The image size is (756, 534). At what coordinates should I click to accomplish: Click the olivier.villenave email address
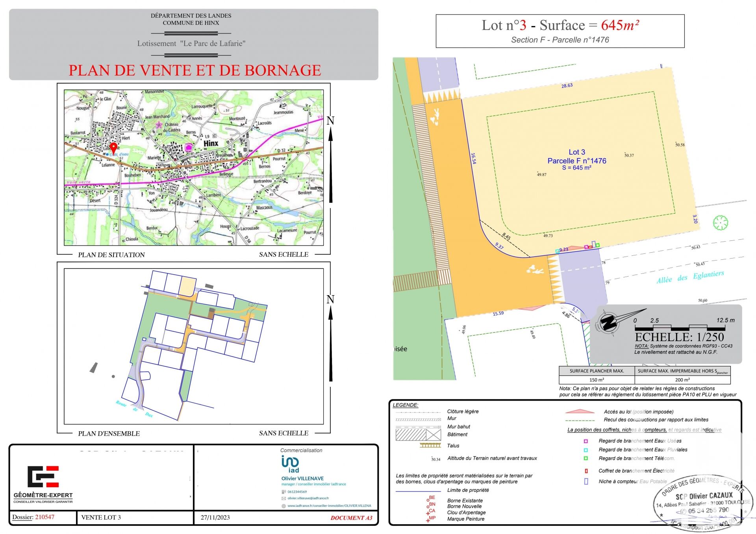(x=308, y=498)
